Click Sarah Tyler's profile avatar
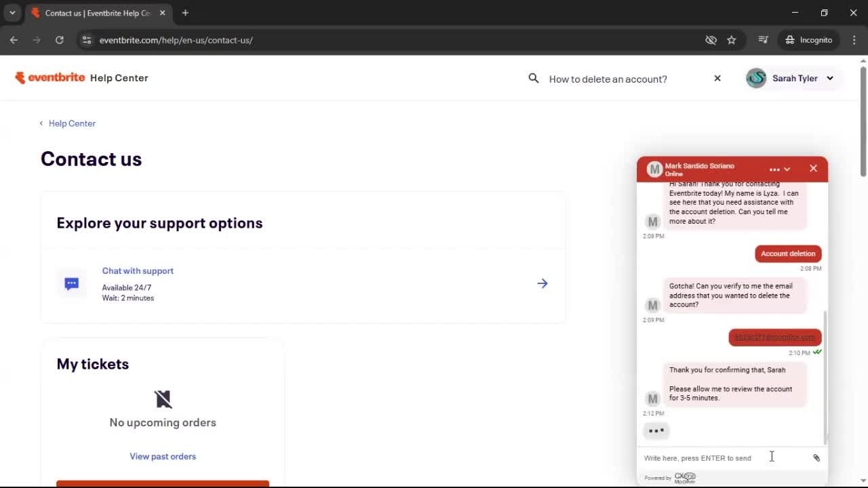 pos(756,78)
